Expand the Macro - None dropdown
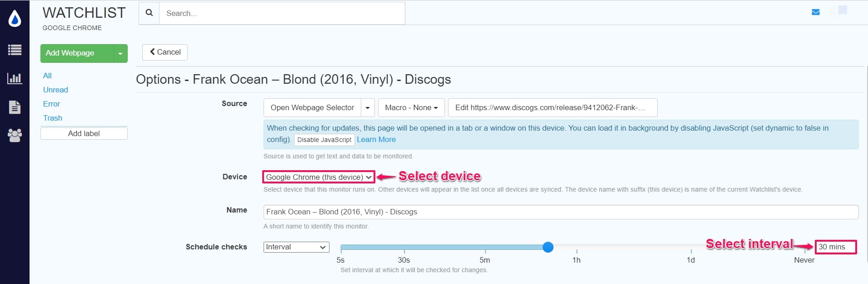The height and width of the screenshot is (284, 868). (411, 107)
